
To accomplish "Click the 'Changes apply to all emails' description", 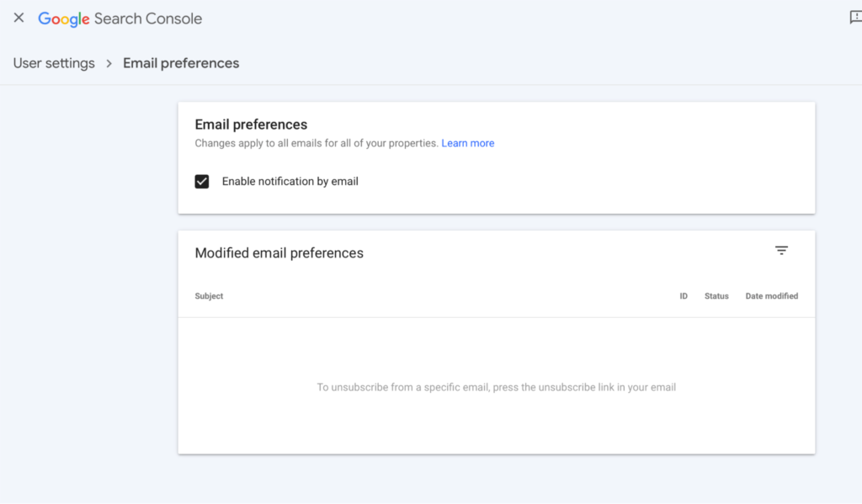I will click(x=316, y=143).
